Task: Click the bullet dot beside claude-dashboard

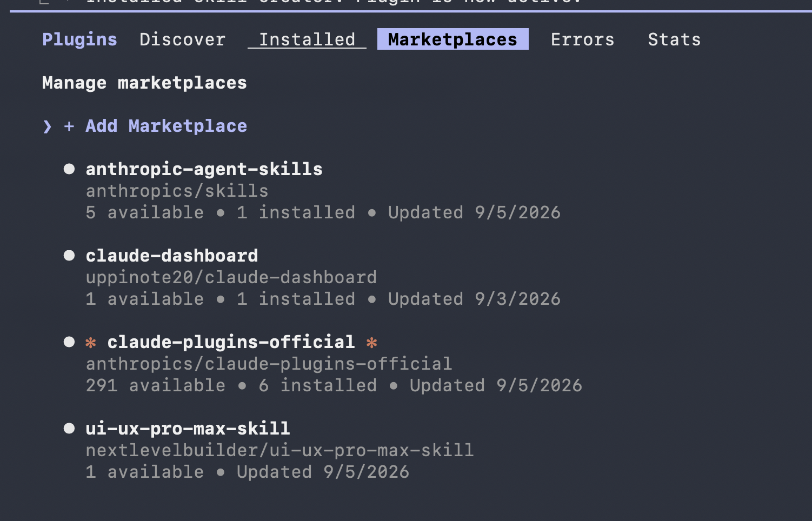Action: click(69, 256)
